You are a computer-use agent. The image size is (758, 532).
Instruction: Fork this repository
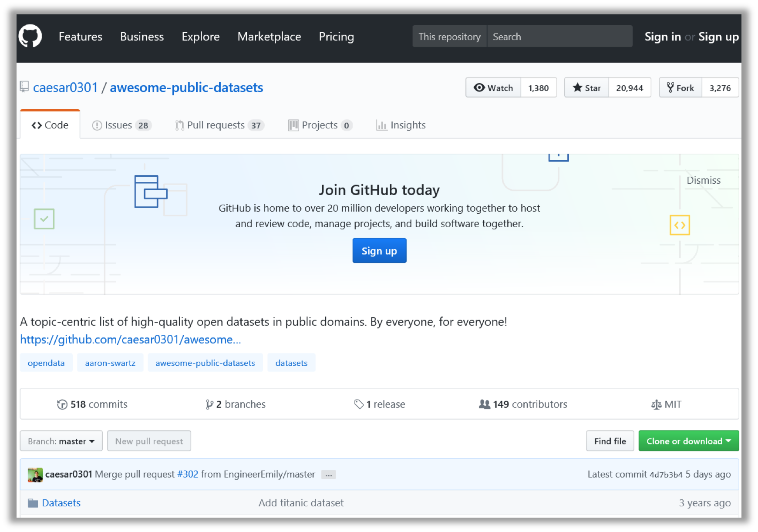click(x=681, y=88)
